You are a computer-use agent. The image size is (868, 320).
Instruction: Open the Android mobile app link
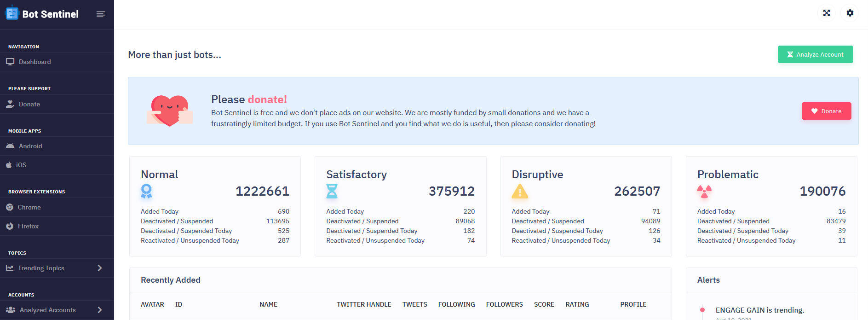[30, 146]
